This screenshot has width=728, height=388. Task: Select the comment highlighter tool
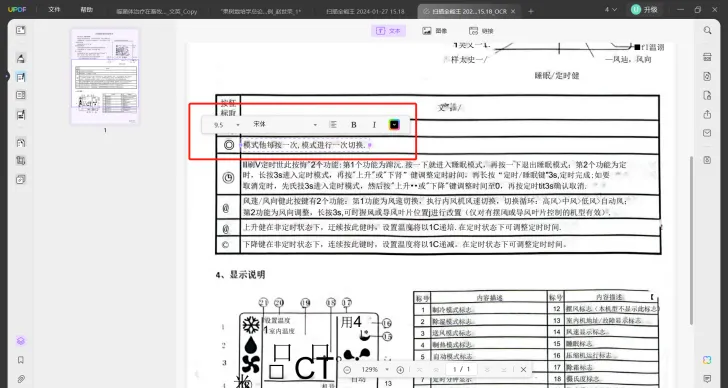(x=20, y=58)
